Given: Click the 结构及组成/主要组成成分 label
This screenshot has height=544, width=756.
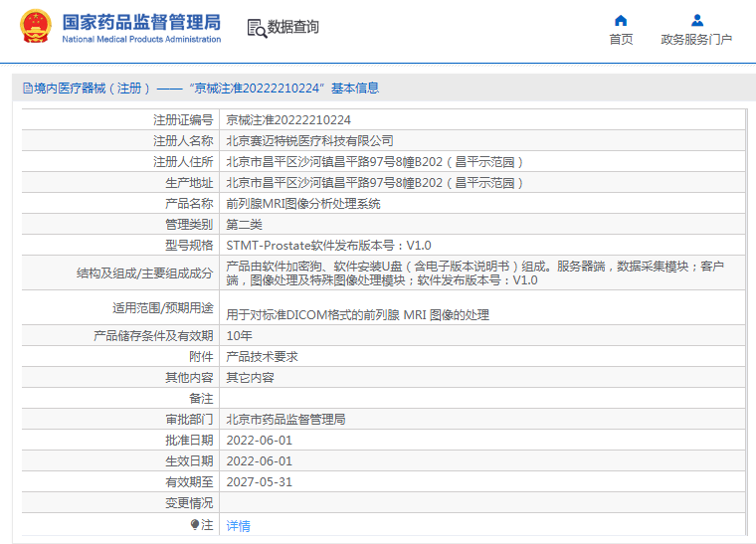Looking at the screenshot, I should tap(144, 273).
